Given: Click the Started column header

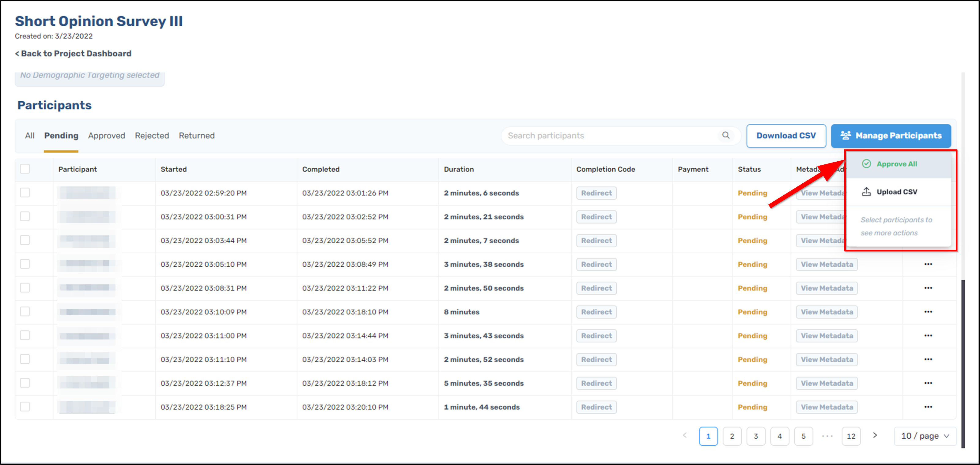Looking at the screenshot, I should tap(173, 169).
